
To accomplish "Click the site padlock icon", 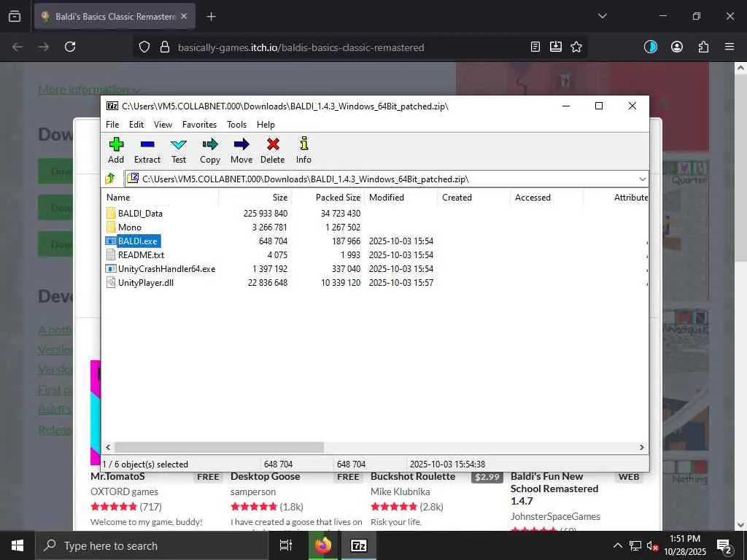I will [x=165, y=47].
